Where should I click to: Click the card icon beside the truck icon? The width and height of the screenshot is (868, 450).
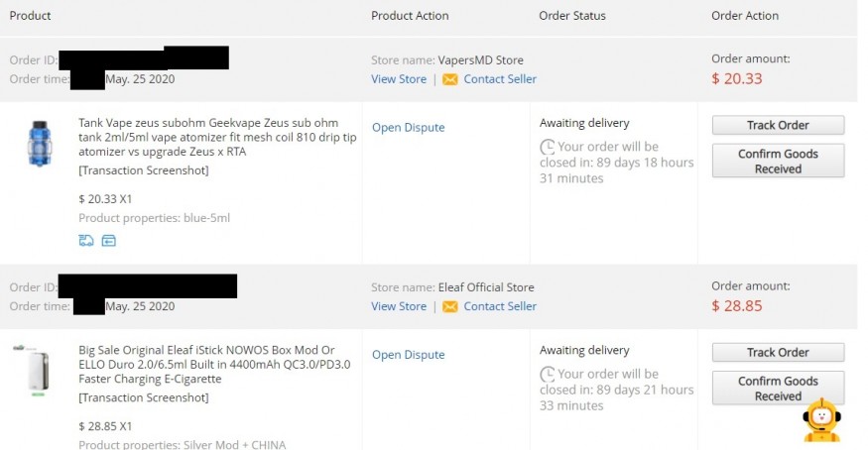108,241
